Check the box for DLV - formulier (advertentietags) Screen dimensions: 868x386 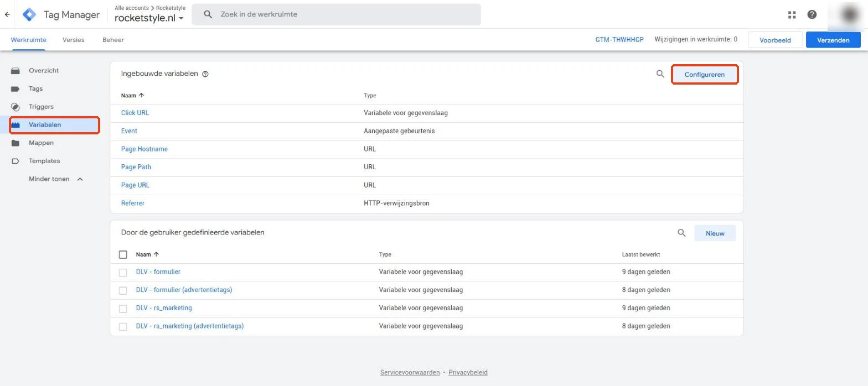123,290
